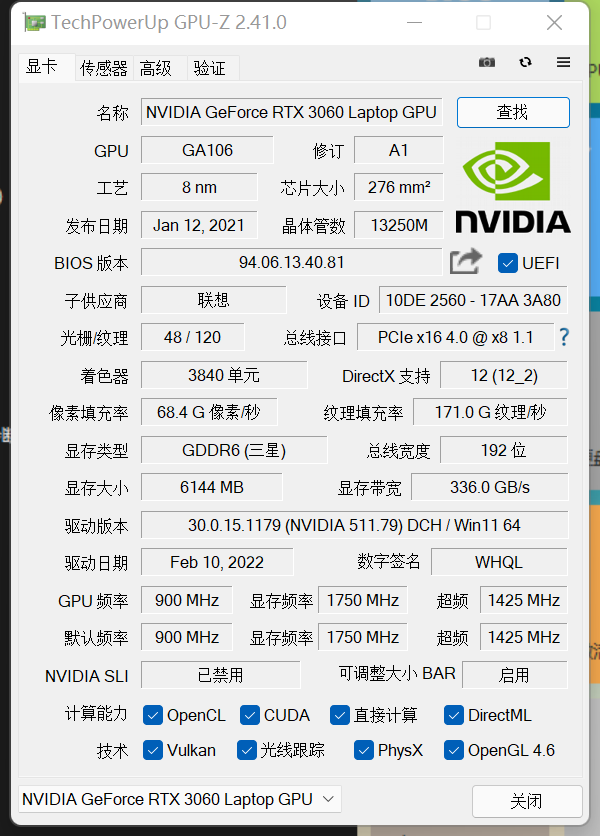Click the 光栅/纹理 field 48 / 120
The height and width of the screenshot is (836, 600).
click(x=193, y=337)
